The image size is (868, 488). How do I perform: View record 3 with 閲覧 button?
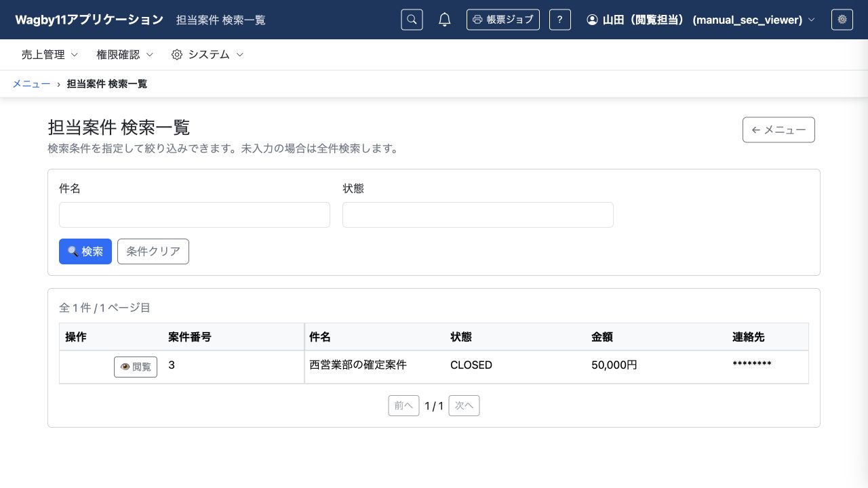click(x=136, y=367)
